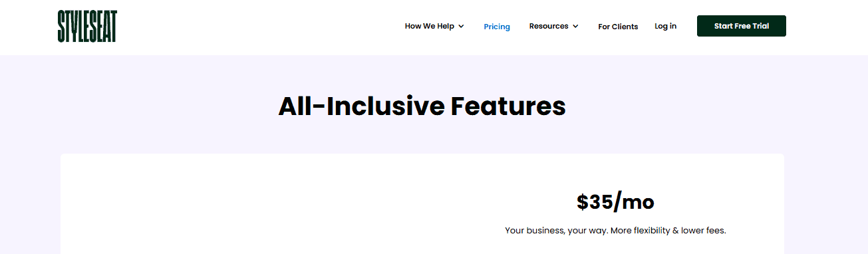Open the Resources menu label

coord(549,27)
